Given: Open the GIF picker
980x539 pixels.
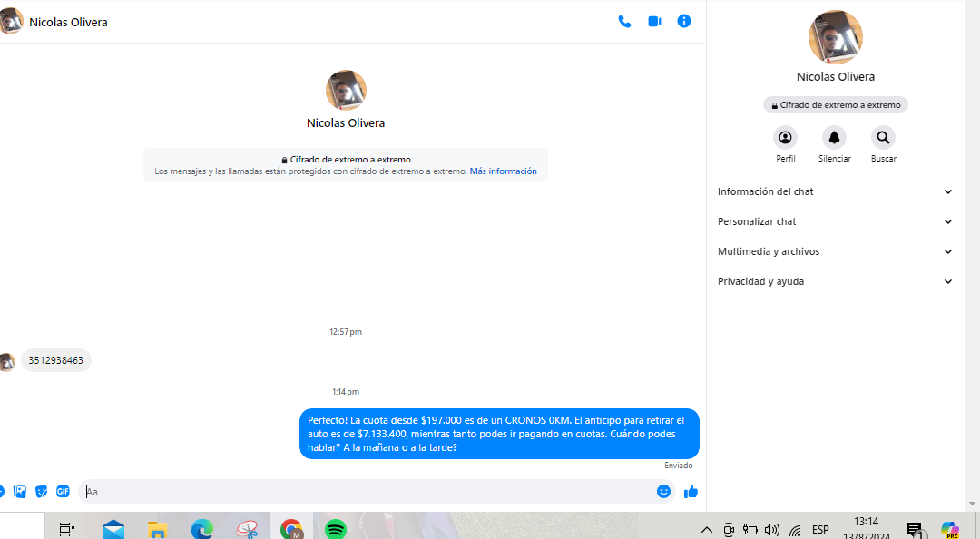Looking at the screenshot, I should click(x=63, y=492).
